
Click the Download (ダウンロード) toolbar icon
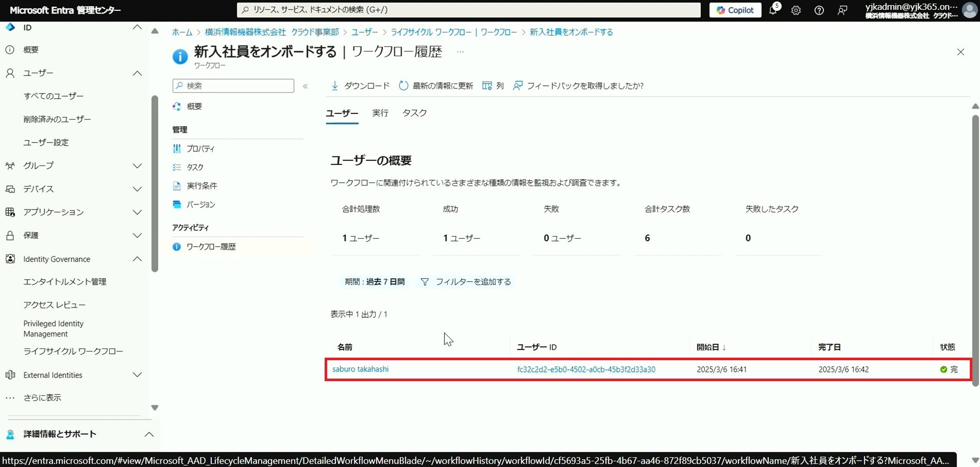click(335, 86)
